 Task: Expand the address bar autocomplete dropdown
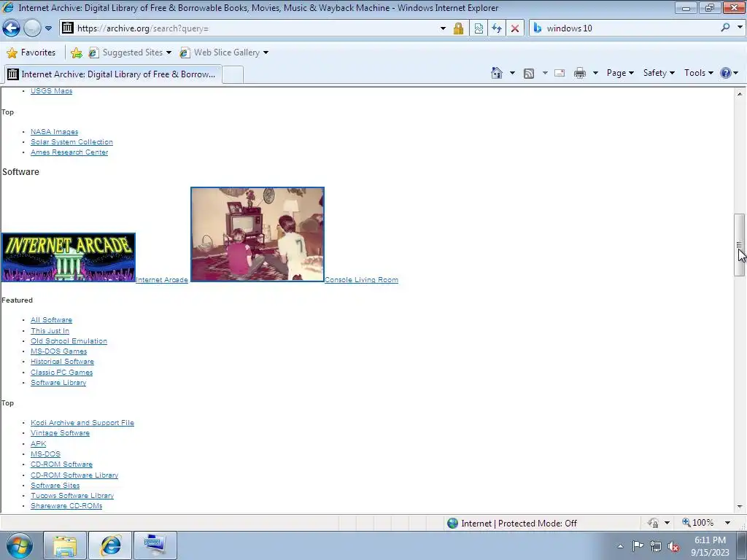[x=443, y=28]
